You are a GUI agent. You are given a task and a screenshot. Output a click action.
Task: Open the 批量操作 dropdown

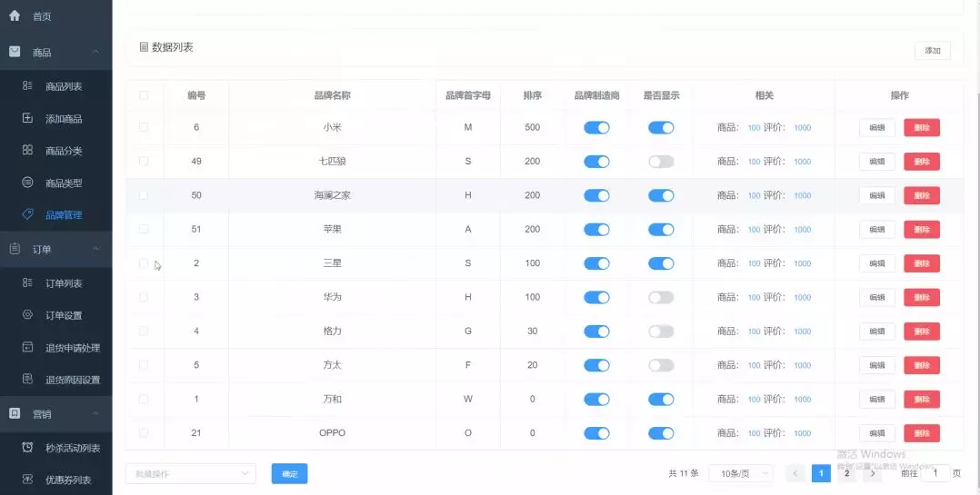(191, 474)
